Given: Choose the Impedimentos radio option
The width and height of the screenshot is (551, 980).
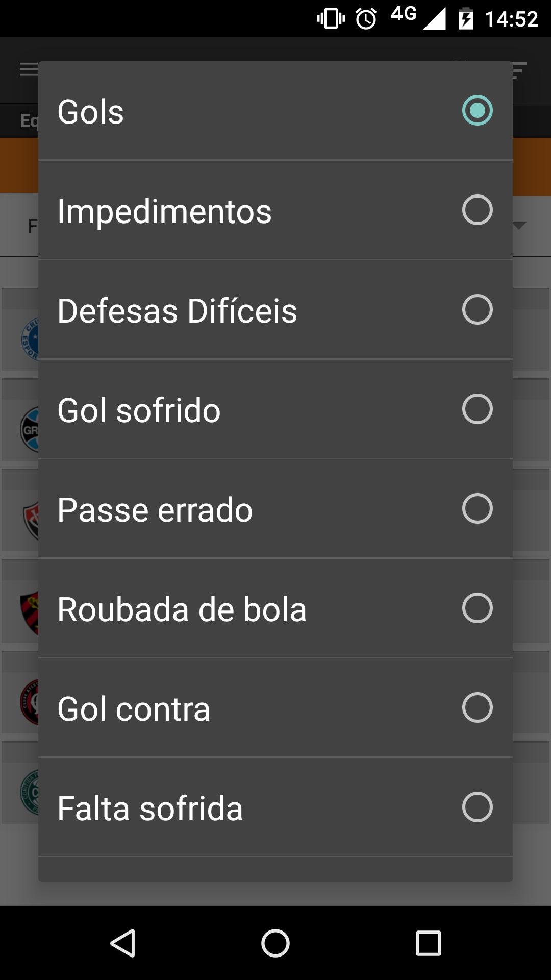Looking at the screenshot, I should point(477,210).
